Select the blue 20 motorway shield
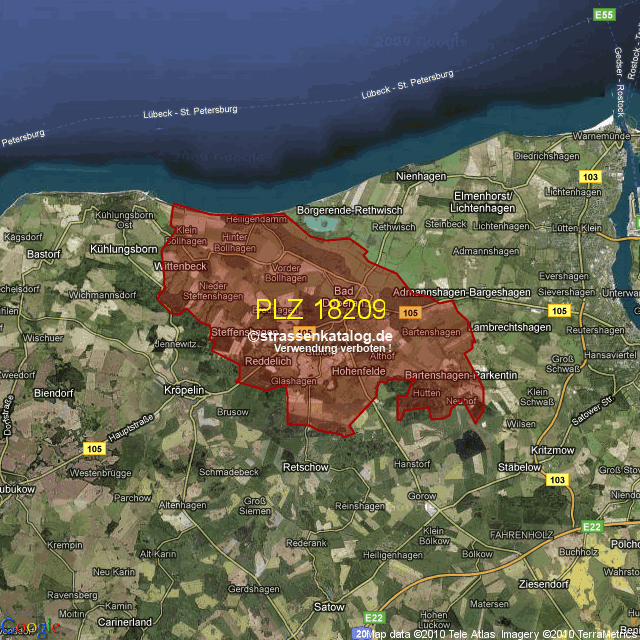The width and height of the screenshot is (640, 640). [361, 633]
